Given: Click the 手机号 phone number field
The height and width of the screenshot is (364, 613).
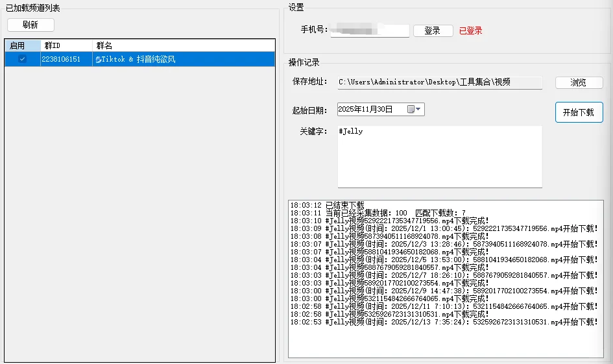Looking at the screenshot, I should (x=370, y=30).
